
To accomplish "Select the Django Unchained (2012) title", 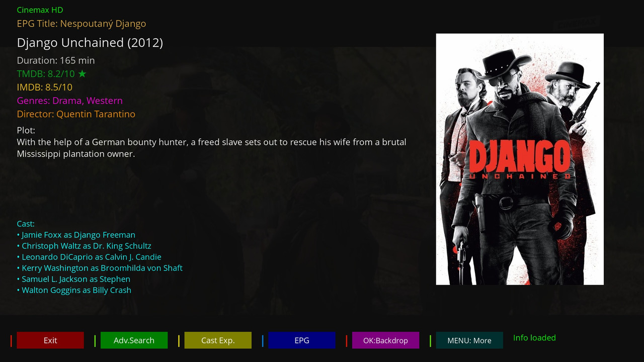I will point(90,43).
